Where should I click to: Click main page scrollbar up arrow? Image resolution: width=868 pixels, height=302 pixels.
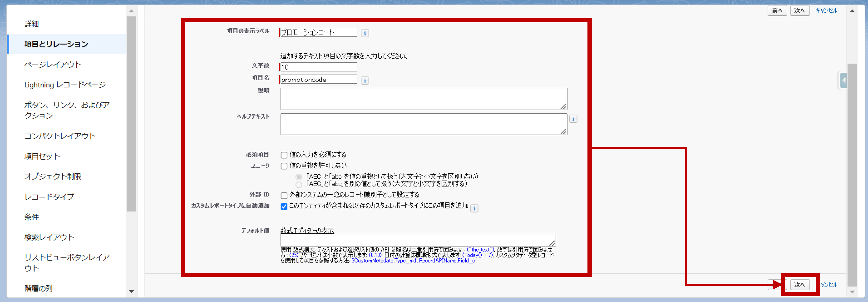pyautogui.click(x=852, y=11)
